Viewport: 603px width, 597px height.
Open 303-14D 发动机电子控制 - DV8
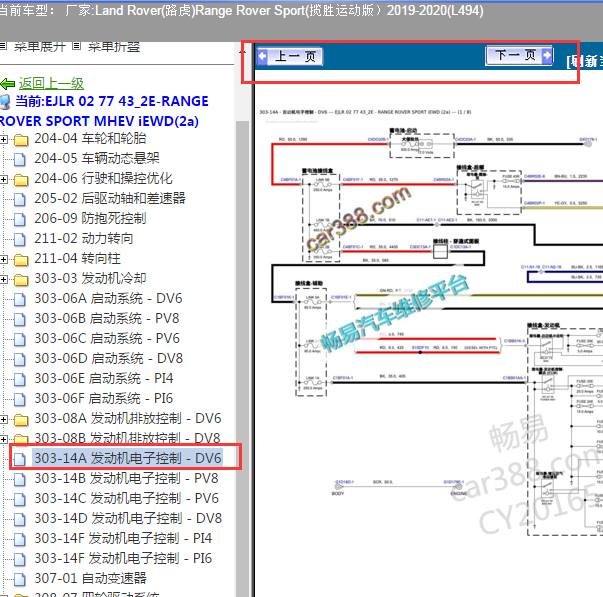[x=128, y=518]
